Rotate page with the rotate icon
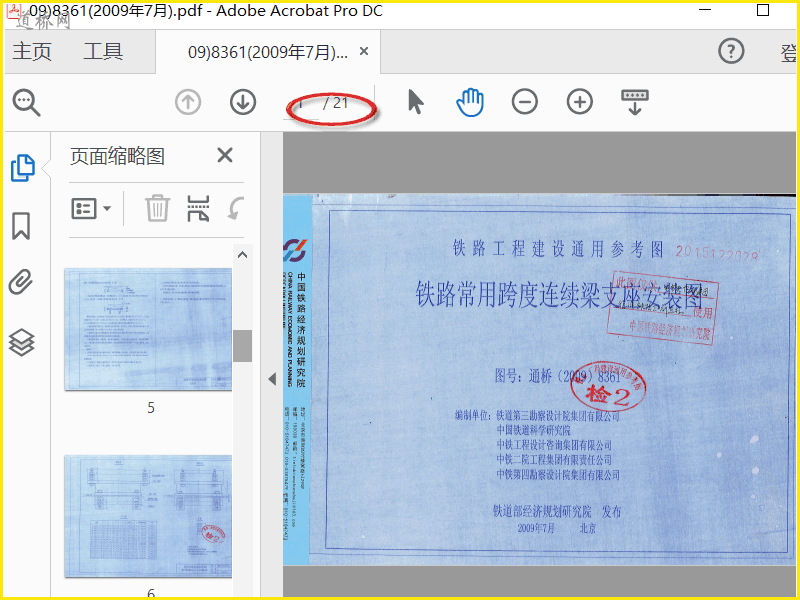This screenshot has width=800, height=600. point(236,208)
